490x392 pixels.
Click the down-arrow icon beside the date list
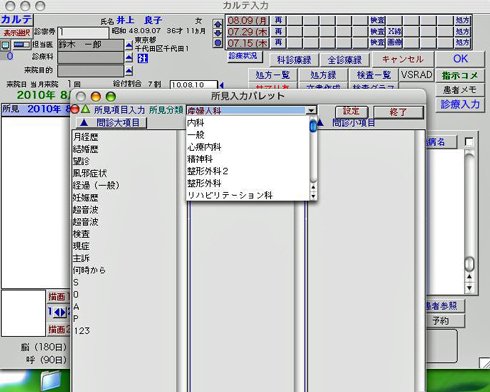tap(218, 33)
